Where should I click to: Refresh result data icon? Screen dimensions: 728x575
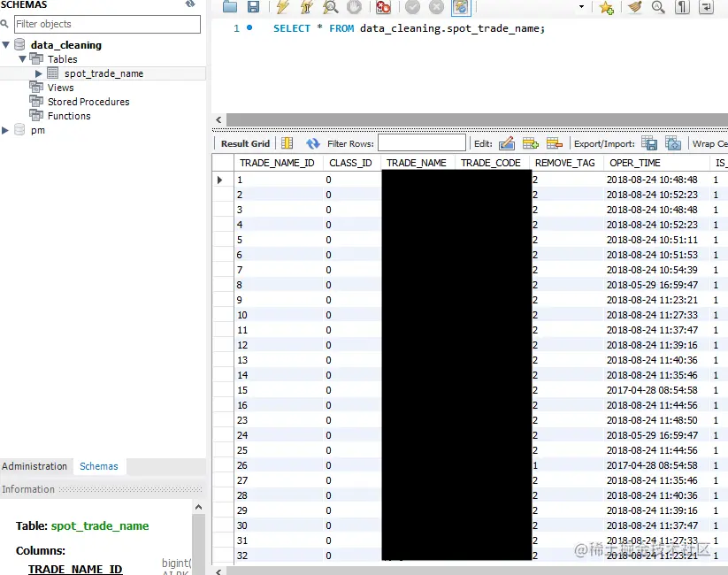[313, 143]
